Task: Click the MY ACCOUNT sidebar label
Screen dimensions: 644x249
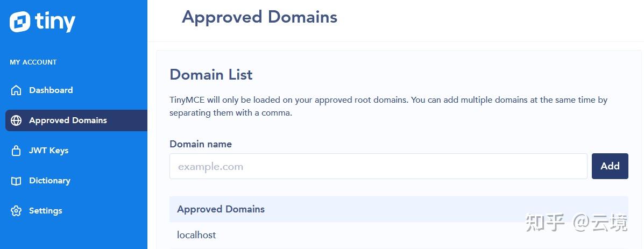Action: pos(33,62)
